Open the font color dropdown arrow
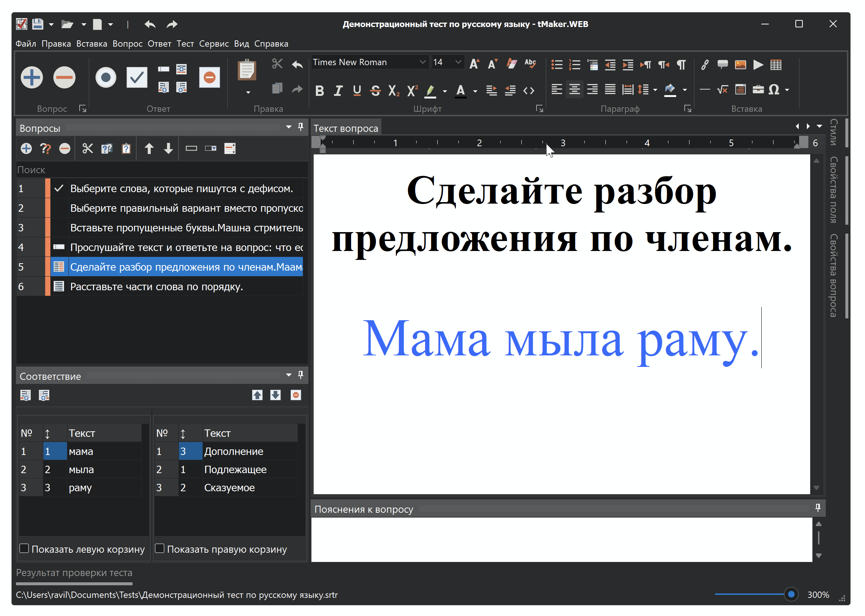Viewport: 865px width, 616px height. coord(475,91)
